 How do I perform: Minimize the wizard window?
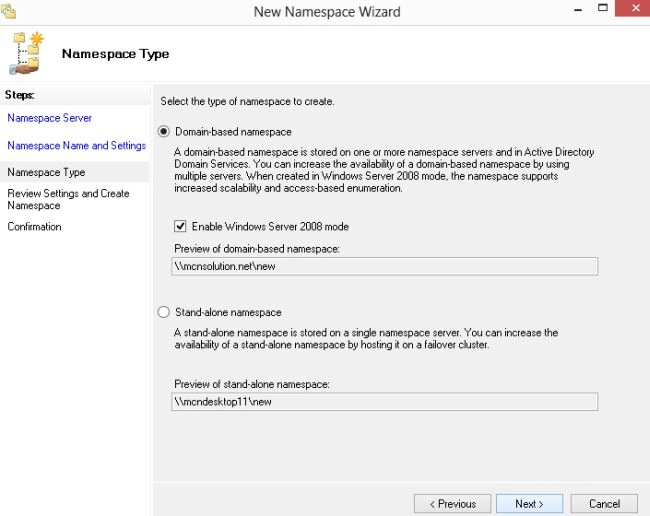pos(578,9)
